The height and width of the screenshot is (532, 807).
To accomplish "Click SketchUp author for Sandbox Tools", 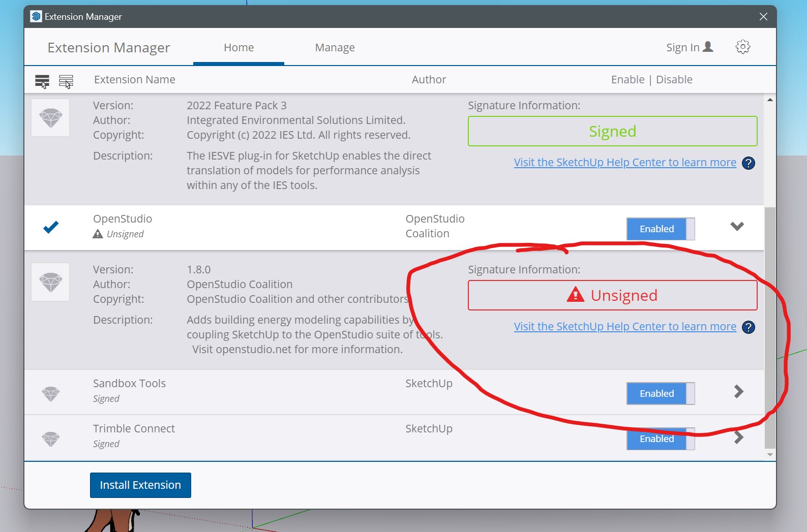I will (429, 383).
